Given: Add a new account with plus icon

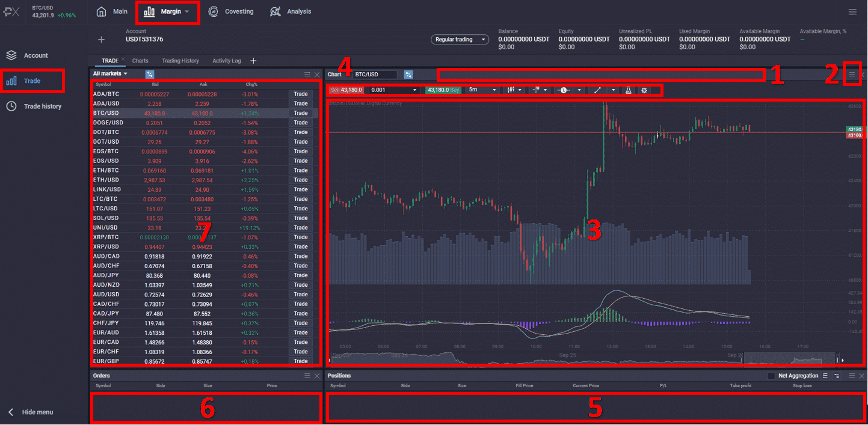Looking at the screenshot, I should (x=101, y=40).
